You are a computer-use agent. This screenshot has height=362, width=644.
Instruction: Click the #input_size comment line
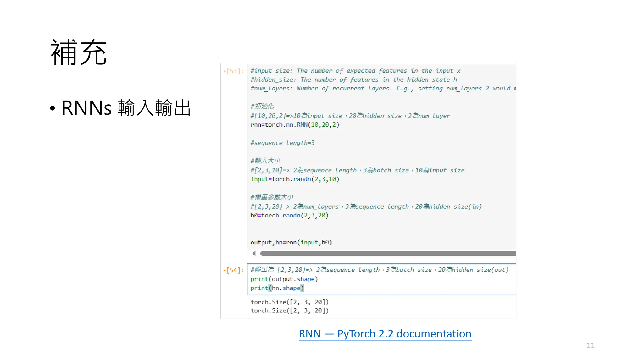pyautogui.click(x=355, y=71)
